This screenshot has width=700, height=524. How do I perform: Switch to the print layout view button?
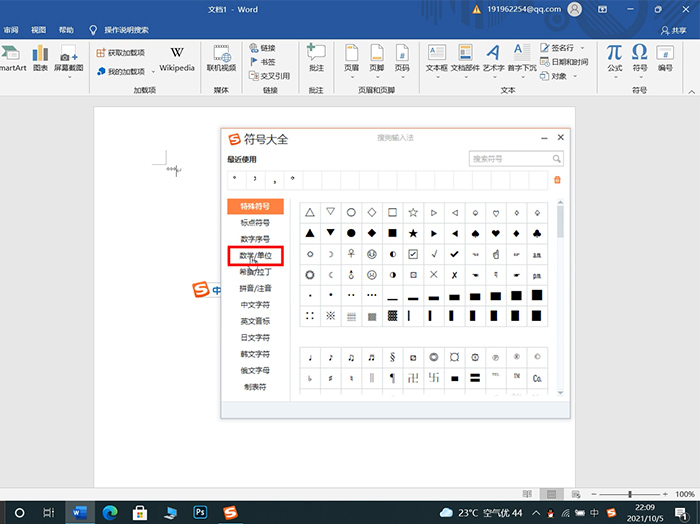point(551,494)
